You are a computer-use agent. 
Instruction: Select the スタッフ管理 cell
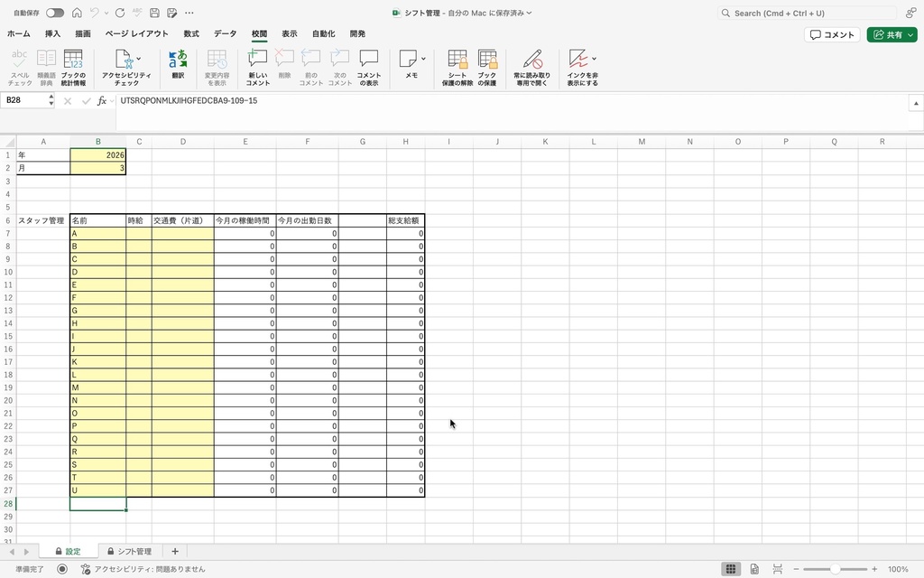click(x=43, y=220)
